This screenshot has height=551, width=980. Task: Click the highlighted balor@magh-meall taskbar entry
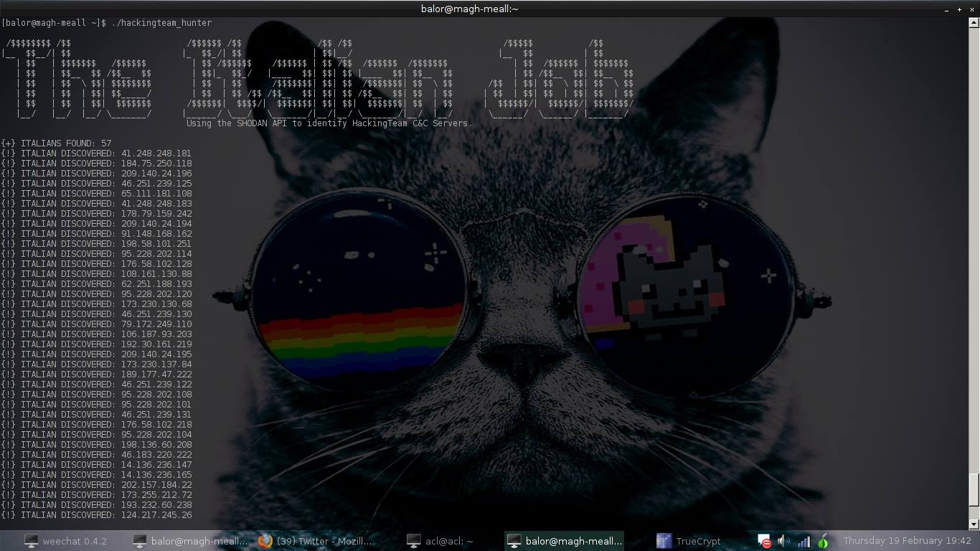pos(565,541)
